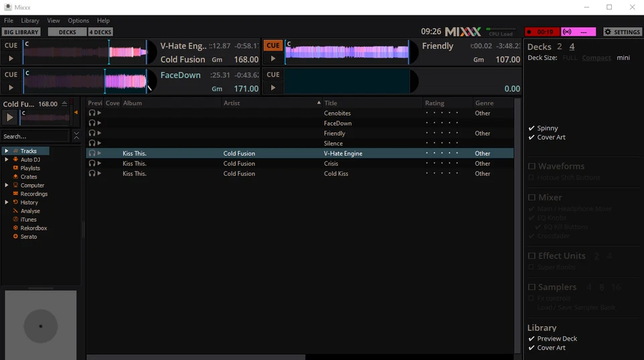Expand the History tree node
Viewport: 644px width, 360px height.
tap(6, 202)
